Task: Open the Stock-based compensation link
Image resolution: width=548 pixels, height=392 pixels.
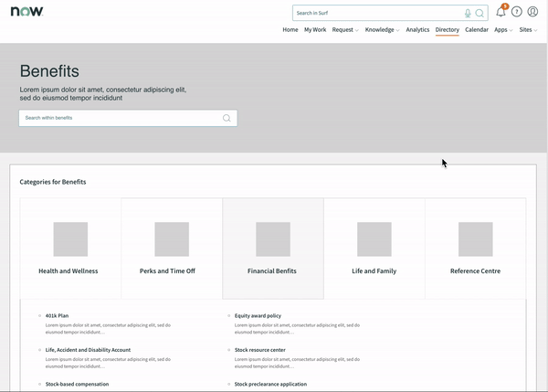Action: coord(77,385)
